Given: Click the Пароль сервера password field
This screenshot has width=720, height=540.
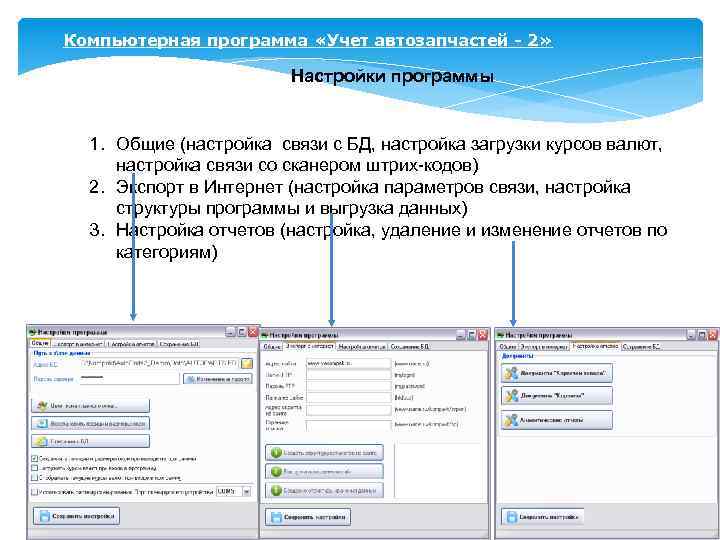Looking at the screenshot, I should 130,378.
